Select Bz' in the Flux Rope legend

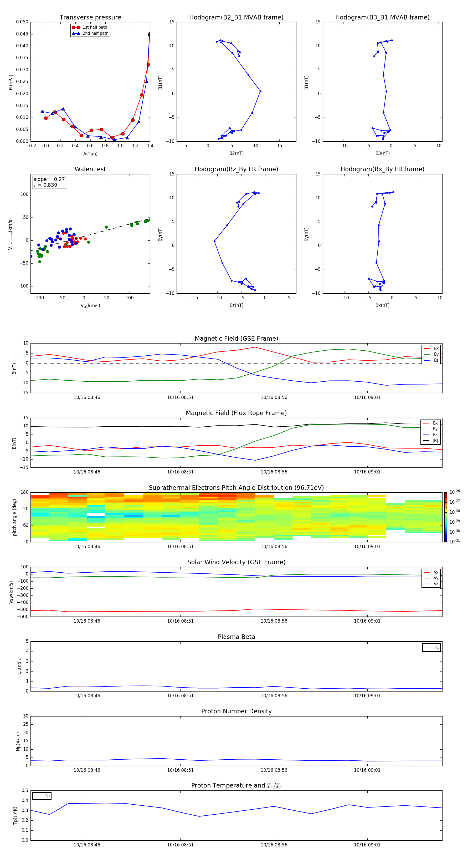tap(431, 435)
